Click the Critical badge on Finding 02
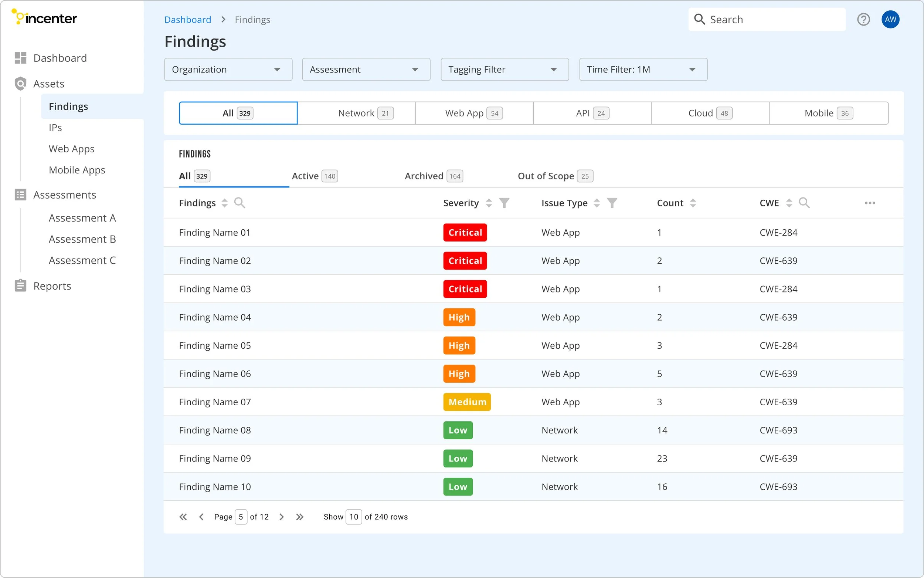 point(465,261)
